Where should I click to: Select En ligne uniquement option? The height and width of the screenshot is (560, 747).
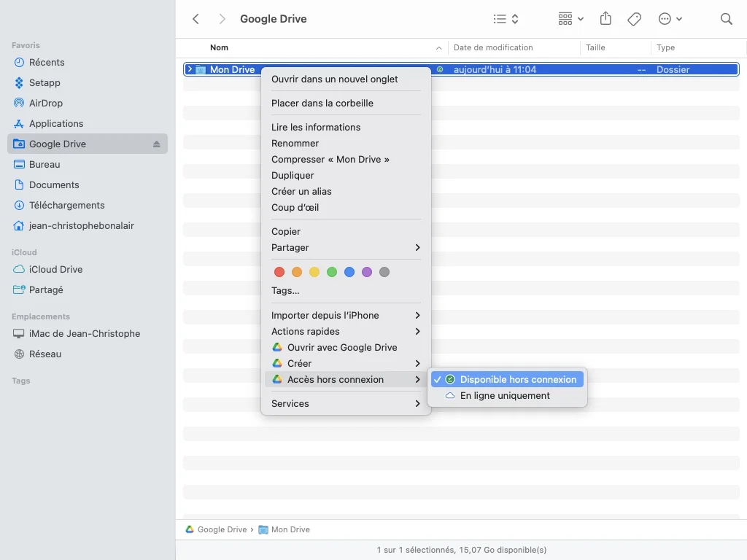click(x=507, y=396)
